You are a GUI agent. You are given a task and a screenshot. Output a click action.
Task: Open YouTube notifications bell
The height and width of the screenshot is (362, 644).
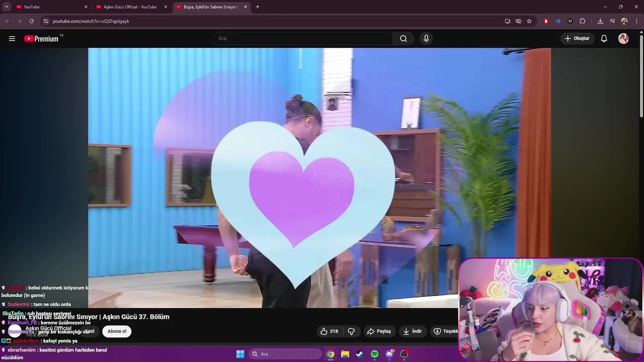click(604, 39)
